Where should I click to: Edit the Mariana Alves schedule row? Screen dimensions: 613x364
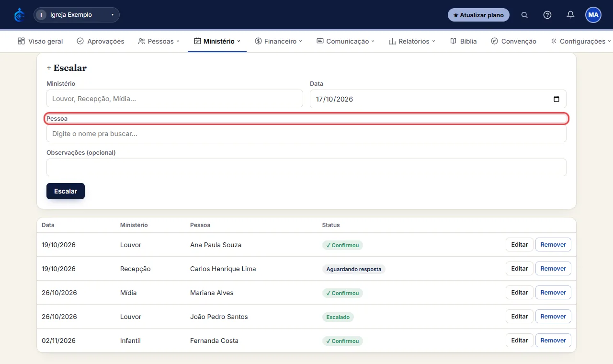520,293
